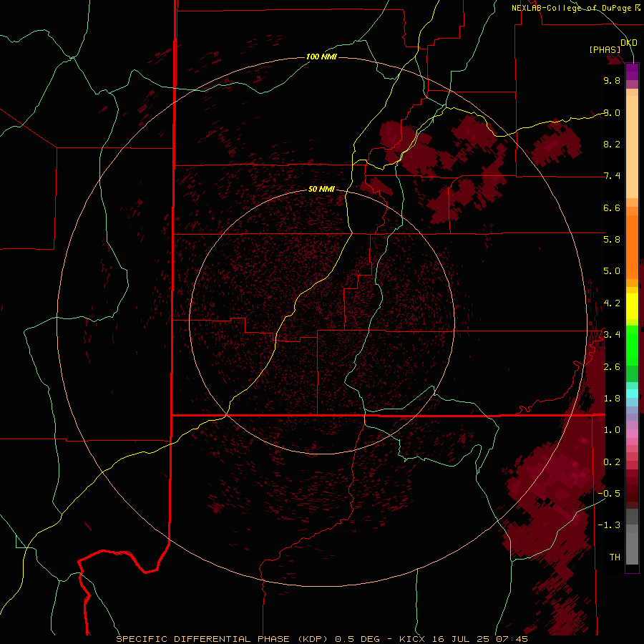Viewport: 644px width, 644px height.
Task: Click the bright green segment of the color bar
Action: coord(632,345)
